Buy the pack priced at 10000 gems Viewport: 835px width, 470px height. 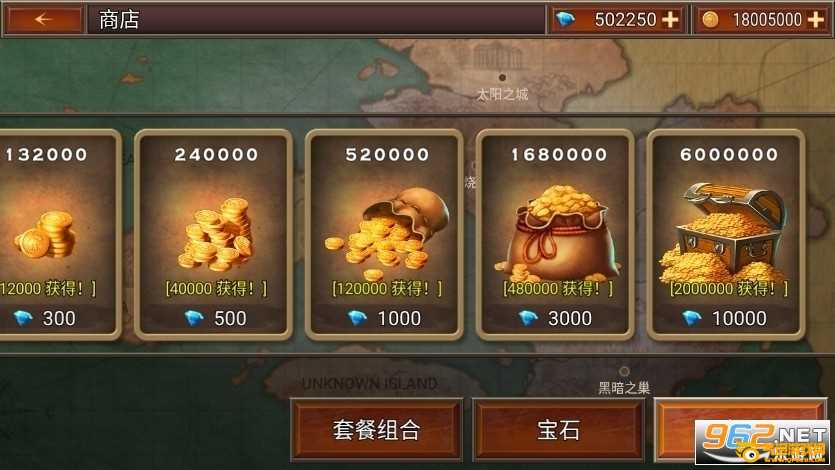[725, 318]
